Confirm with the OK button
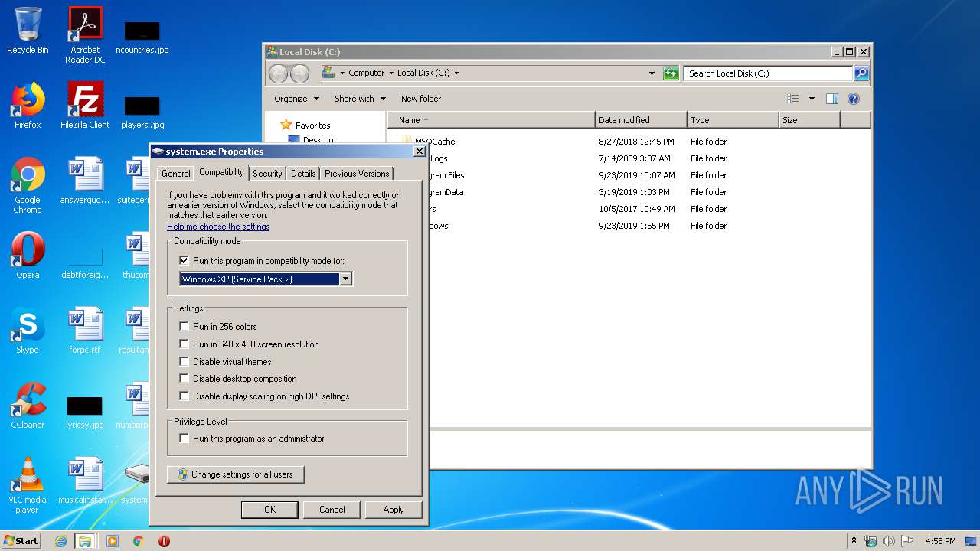The width and height of the screenshot is (980, 551). pyautogui.click(x=269, y=510)
